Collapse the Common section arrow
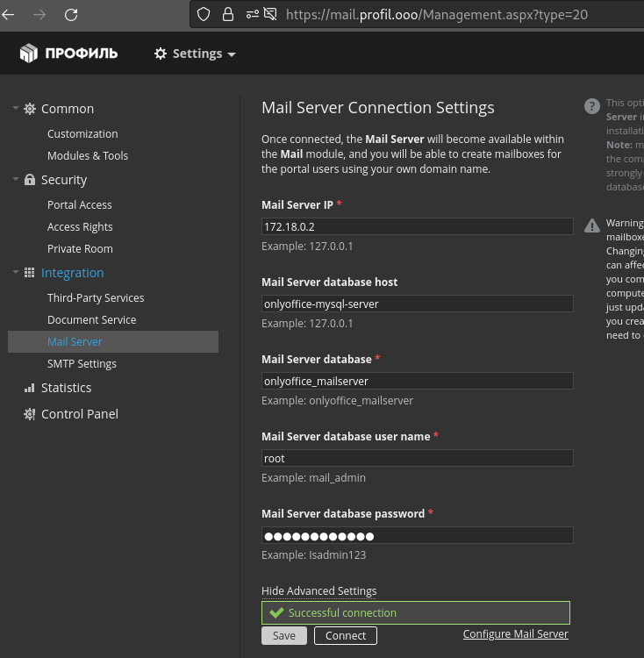 pos(15,109)
